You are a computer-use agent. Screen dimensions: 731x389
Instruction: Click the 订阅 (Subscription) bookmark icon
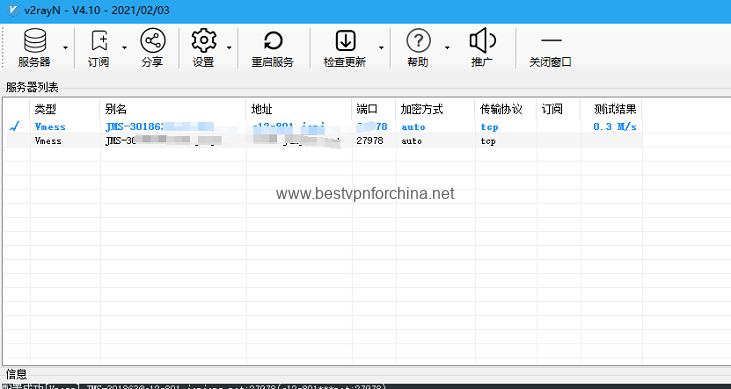coord(99,41)
